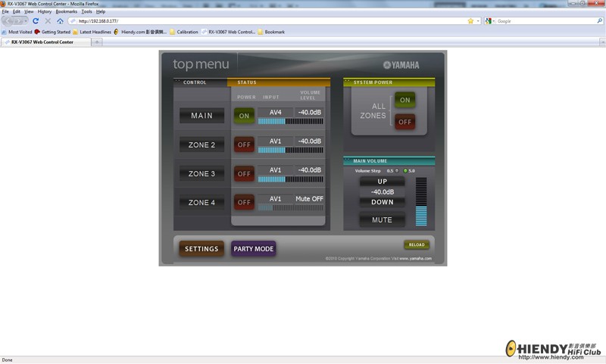Click the RELOAD button
The width and height of the screenshot is (606, 364).
(417, 244)
